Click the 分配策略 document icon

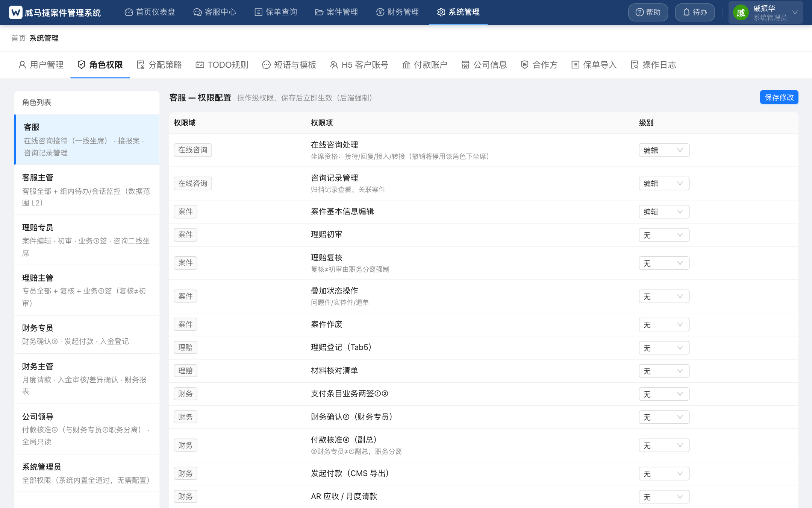(x=141, y=65)
